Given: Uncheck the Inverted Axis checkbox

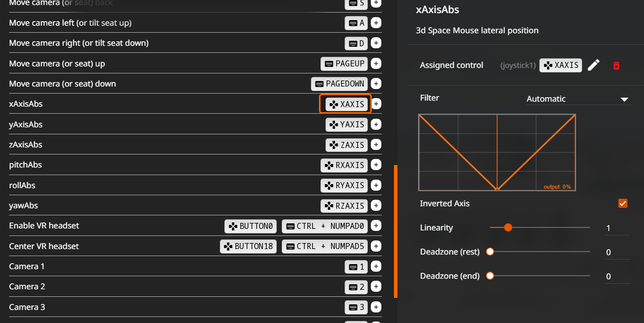Looking at the screenshot, I should (x=623, y=203).
